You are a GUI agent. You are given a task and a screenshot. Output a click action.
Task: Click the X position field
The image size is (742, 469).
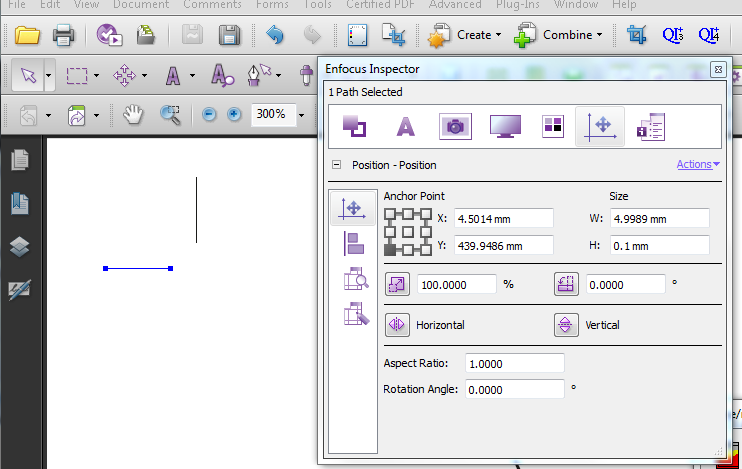pyautogui.click(x=504, y=219)
